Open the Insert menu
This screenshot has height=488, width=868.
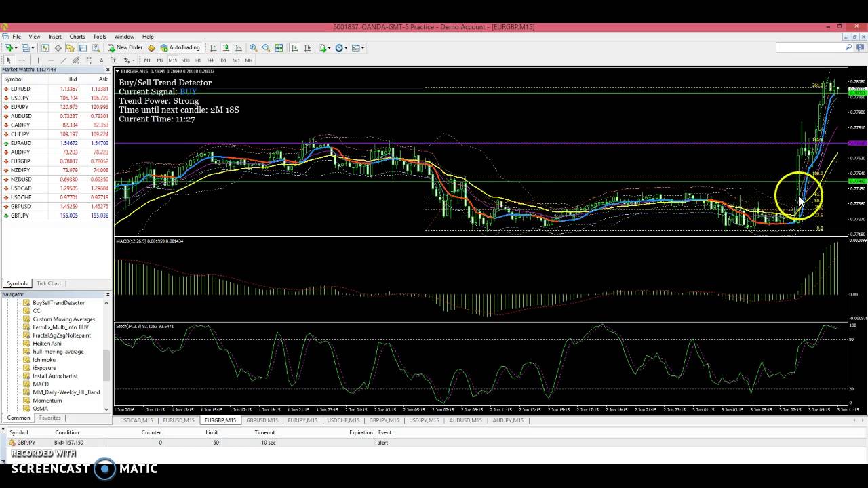click(x=54, y=37)
